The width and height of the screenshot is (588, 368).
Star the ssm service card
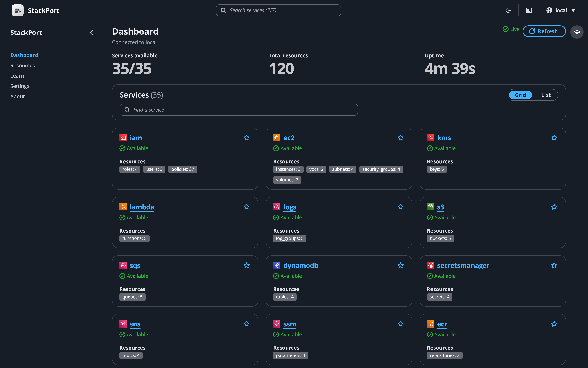[400, 324]
